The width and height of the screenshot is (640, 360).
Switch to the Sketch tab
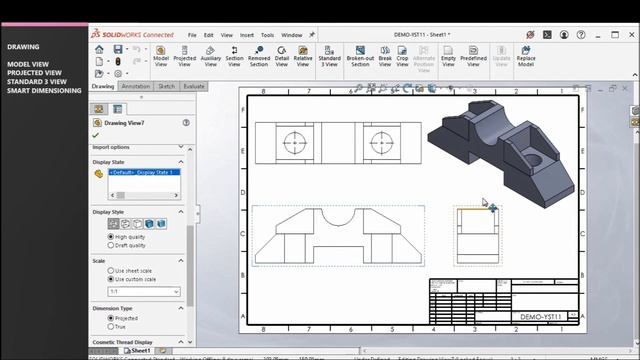[x=167, y=86]
